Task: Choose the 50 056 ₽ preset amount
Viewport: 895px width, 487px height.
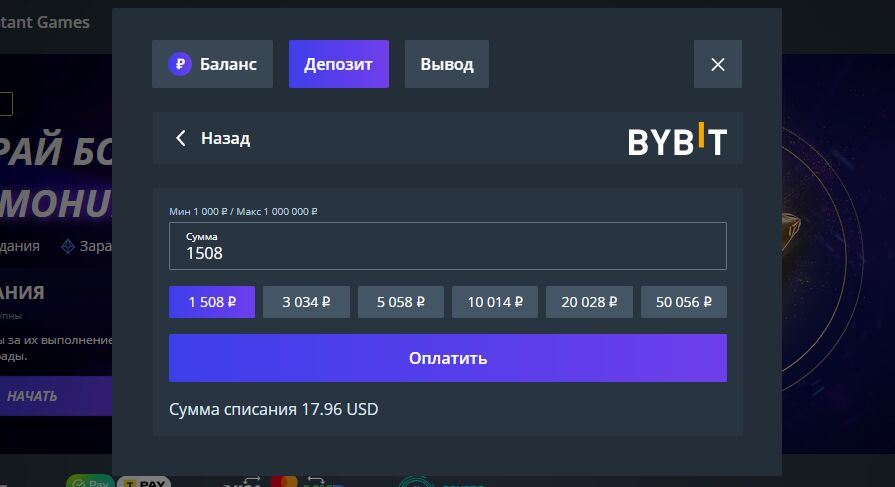Action: click(x=684, y=302)
